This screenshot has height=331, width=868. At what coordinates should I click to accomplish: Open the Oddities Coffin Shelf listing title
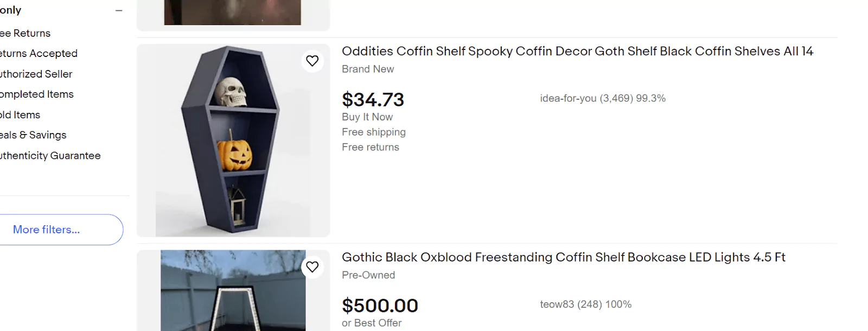[x=577, y=51]
